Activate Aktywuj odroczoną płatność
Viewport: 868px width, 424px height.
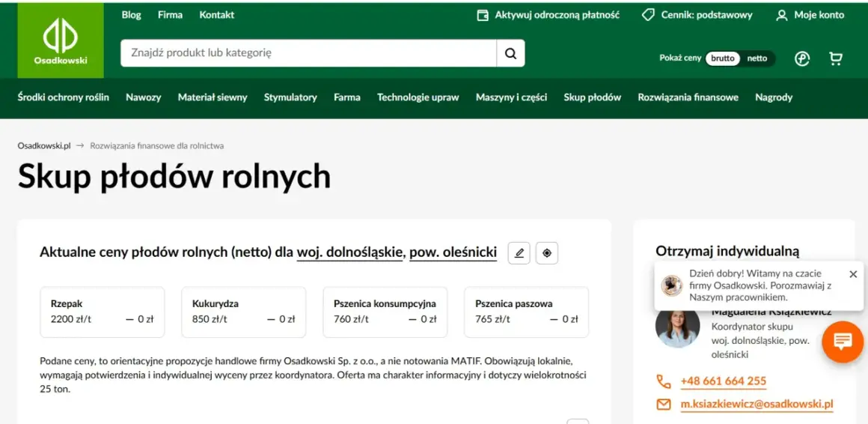point(557,15)
